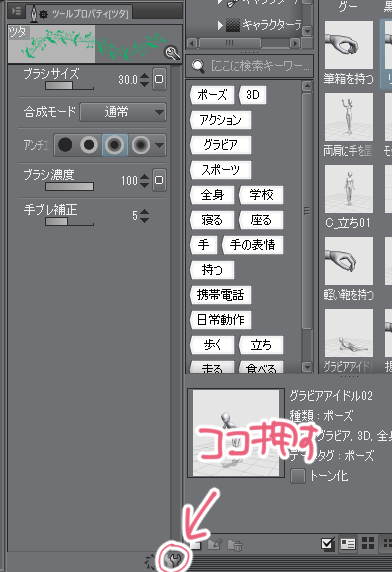Select the ツールプロパティ[ツタ] tab

tap(79, 13)
